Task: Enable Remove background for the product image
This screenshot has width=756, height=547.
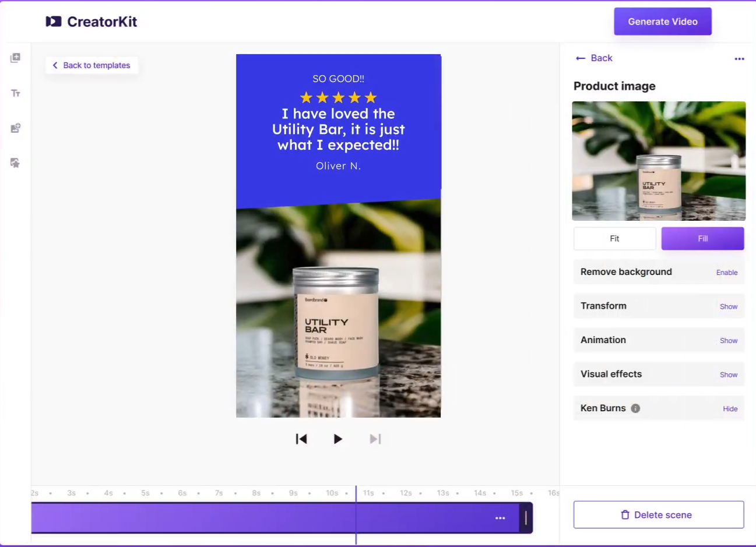Action: click(726, 272)
